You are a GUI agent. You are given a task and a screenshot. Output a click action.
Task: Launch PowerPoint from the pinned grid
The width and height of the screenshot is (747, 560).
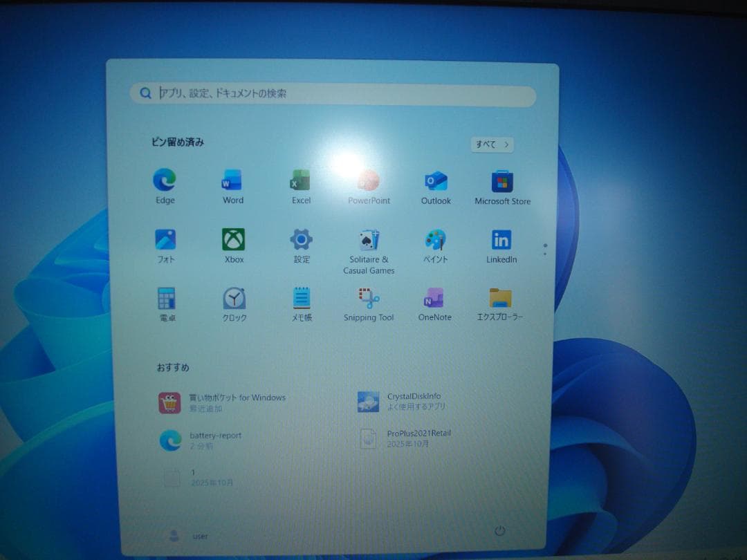369,187
